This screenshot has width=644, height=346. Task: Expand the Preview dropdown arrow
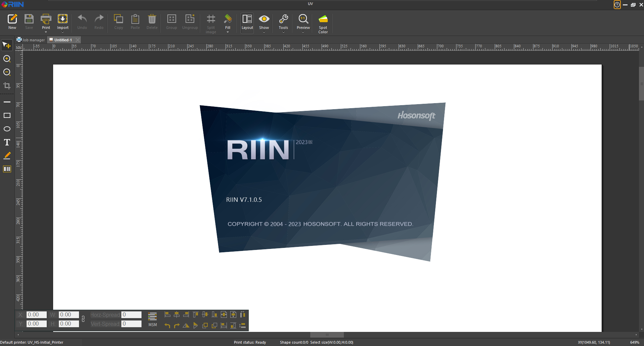303,32
